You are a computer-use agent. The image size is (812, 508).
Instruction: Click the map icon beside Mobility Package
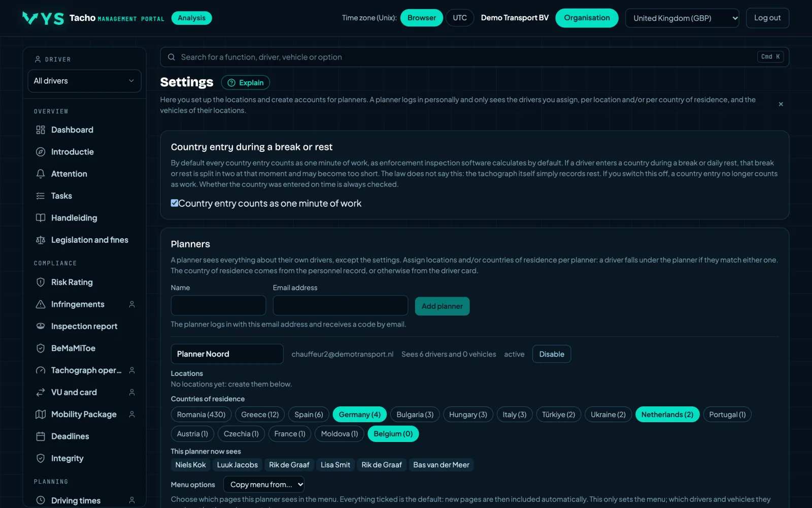pos(41,415)
